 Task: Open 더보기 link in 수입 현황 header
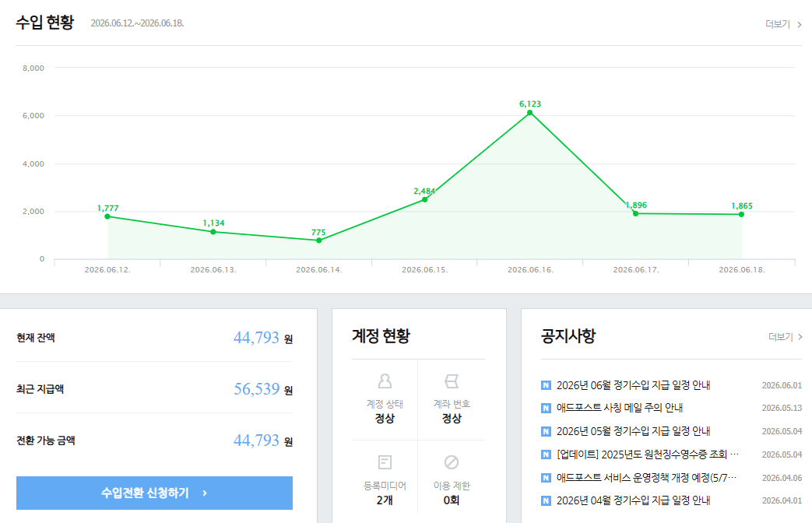(783, 24)
